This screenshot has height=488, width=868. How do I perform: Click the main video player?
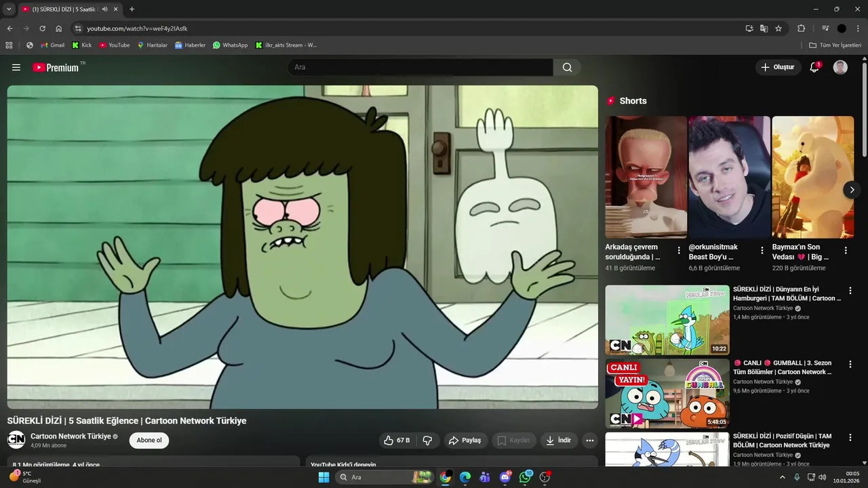302,247
